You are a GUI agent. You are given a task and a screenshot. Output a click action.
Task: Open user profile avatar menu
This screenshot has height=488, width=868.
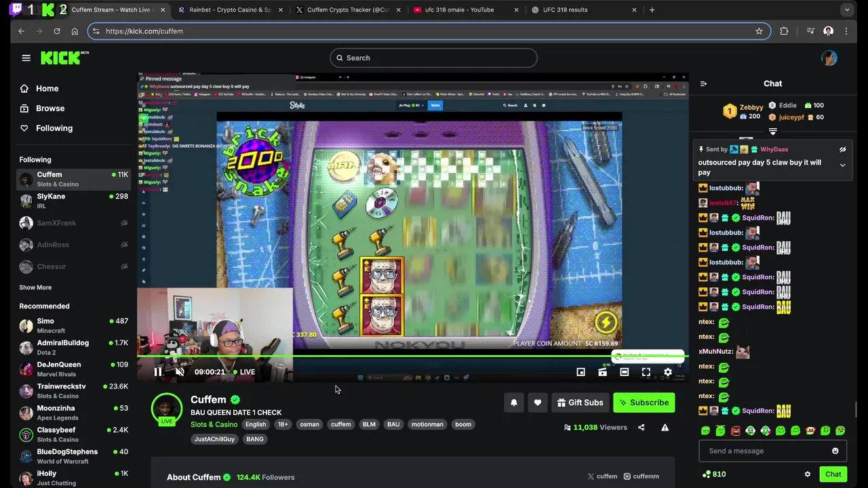coord(829,58)
